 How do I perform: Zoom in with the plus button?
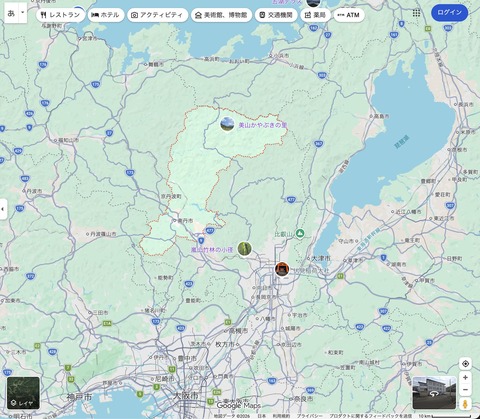tap(465, 378)
